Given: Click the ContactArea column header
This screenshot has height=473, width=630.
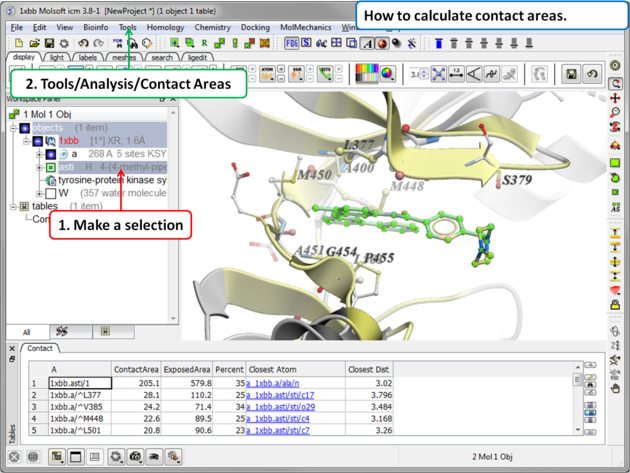Looking at the screenshot, I should coord(137,369).
